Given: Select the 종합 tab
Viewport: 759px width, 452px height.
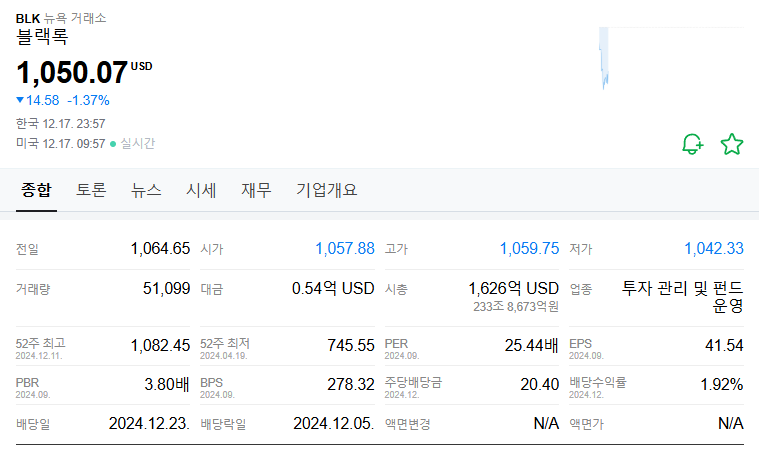Looking at the screenshot, I should [36, 190].
